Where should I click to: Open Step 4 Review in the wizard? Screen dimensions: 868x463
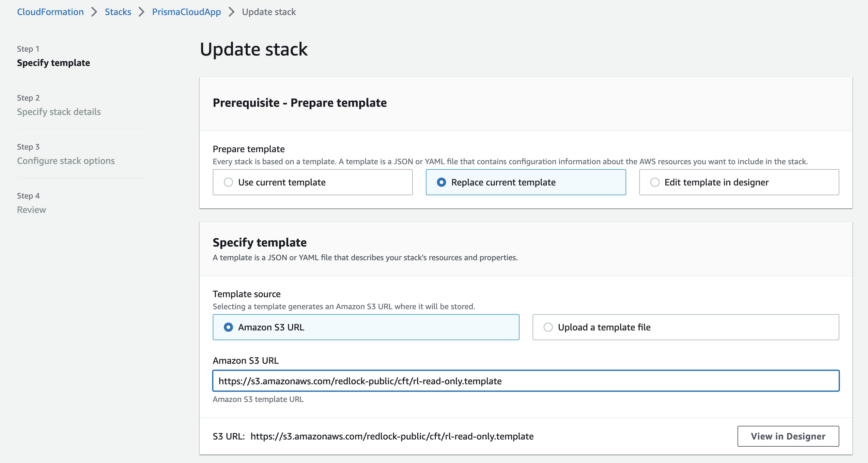[31, 209]
